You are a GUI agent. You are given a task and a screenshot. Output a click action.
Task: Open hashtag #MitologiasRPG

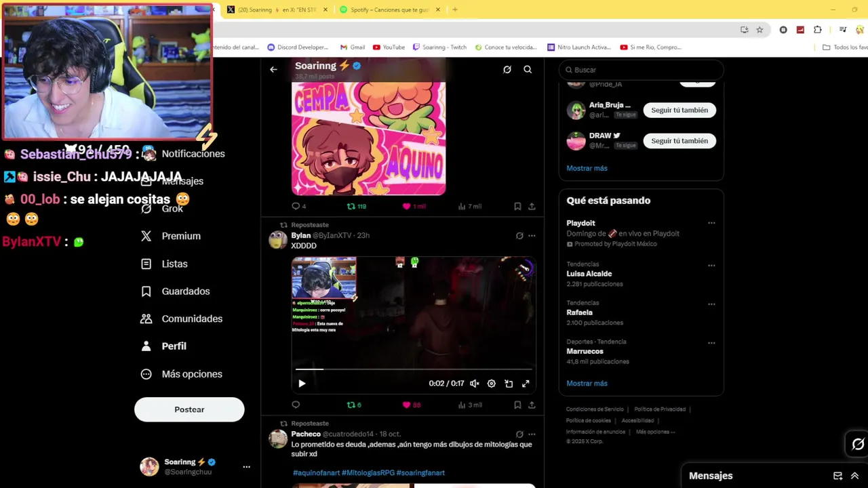[x=368, y=472]
